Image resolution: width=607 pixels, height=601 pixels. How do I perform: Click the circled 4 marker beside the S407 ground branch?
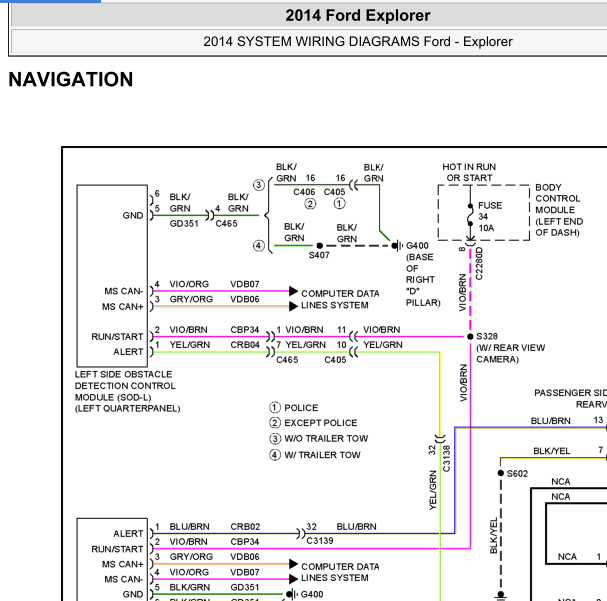click(x=259, y=245)
